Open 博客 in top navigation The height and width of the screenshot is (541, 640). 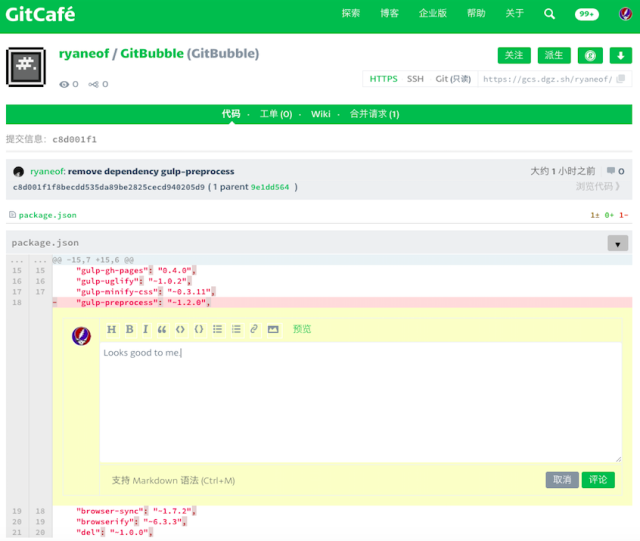coord(389,13)
